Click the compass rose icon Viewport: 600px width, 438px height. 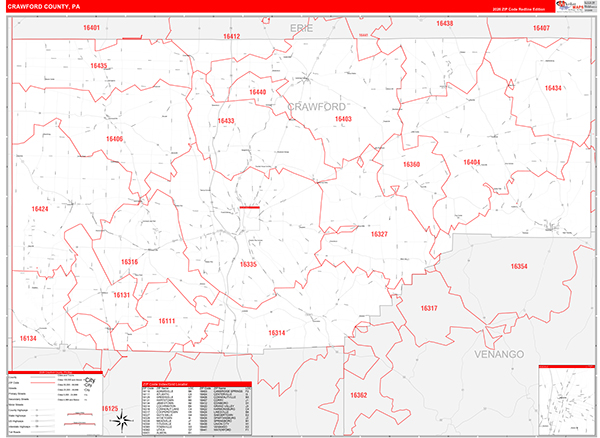(x=122, y=421)
